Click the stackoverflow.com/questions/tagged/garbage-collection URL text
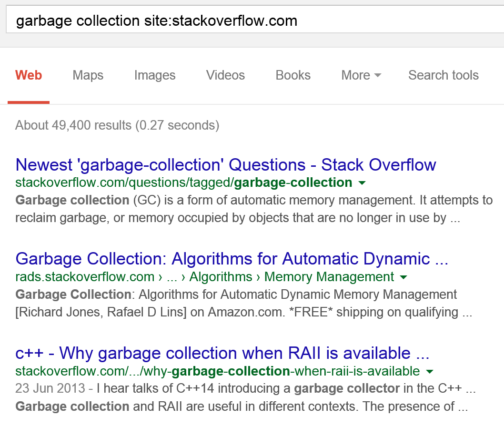The image size is (504, 427). click(x=184, y=183)
